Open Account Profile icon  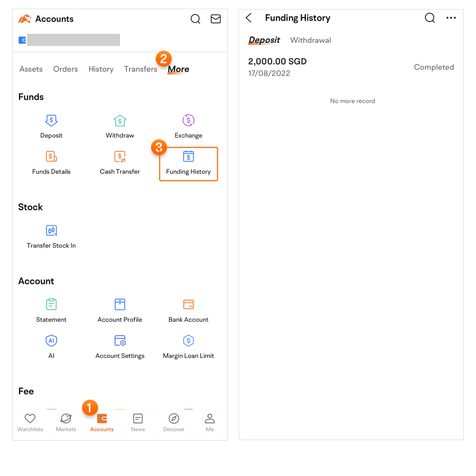pos(120,305)
